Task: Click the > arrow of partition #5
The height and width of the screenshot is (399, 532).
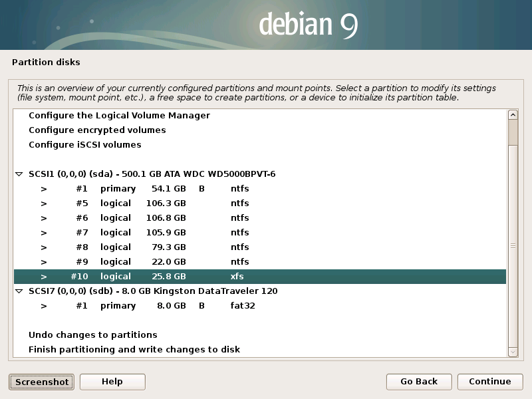Action: point(44,203)
